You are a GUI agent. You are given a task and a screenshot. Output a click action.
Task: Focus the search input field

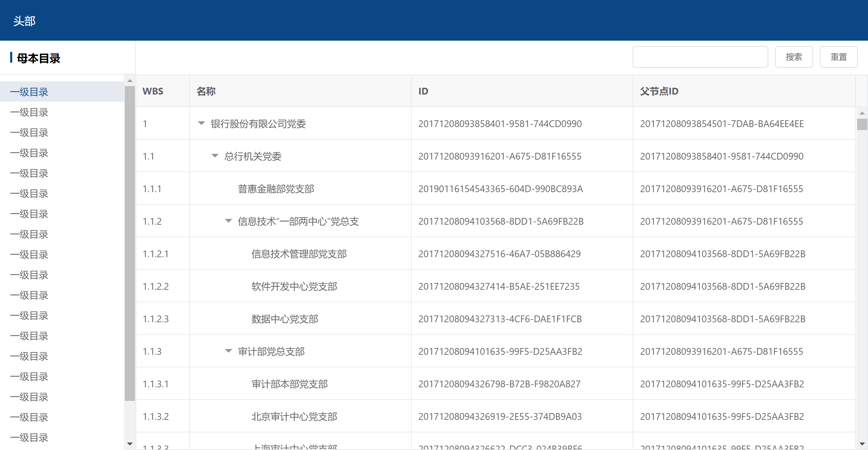[700, 57]
